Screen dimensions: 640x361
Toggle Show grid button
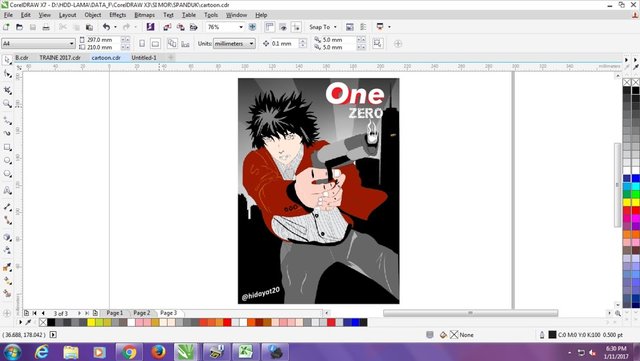(283, 27)
